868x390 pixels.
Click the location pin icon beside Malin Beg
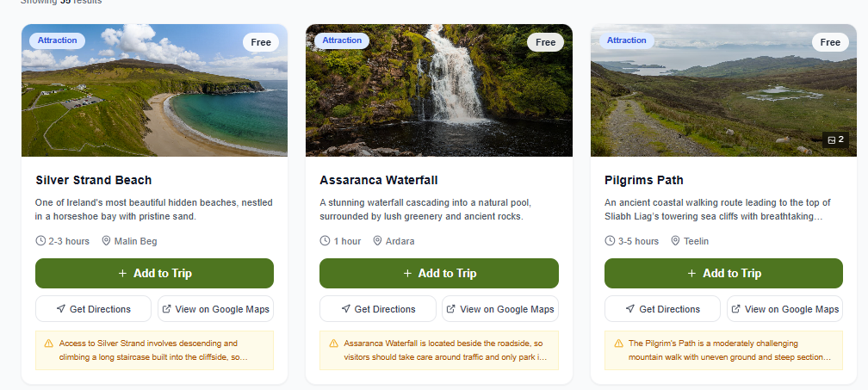pos(107,241)
